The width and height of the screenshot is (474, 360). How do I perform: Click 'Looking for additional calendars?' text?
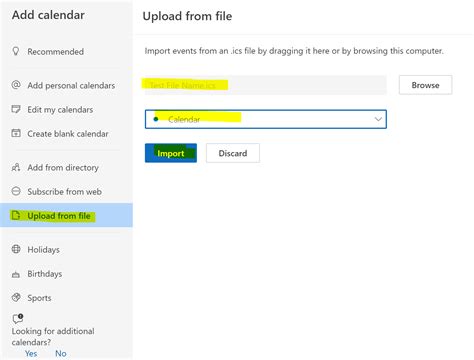pos(53,337)
